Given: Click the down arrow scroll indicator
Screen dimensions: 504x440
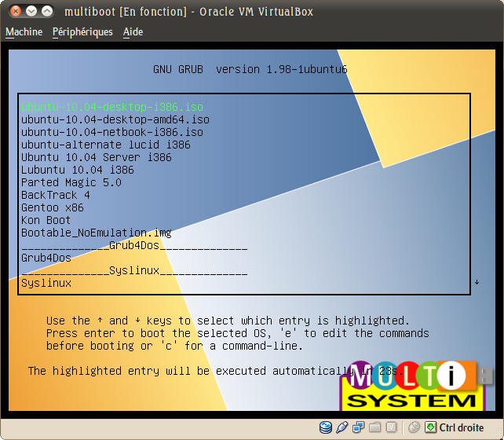Looking at the screenshot, I should point(477,282).
